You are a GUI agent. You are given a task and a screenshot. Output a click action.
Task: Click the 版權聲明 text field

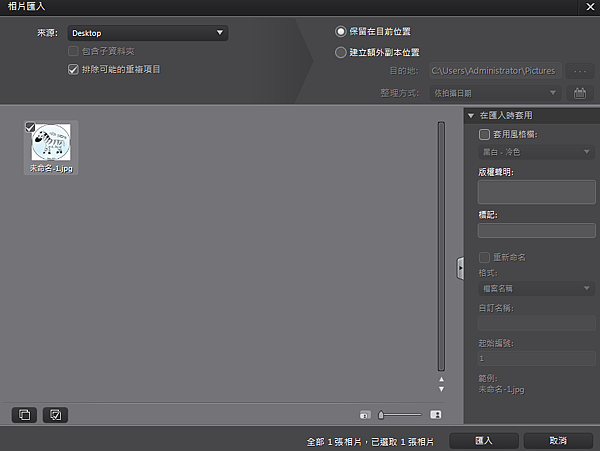point(536,192)
